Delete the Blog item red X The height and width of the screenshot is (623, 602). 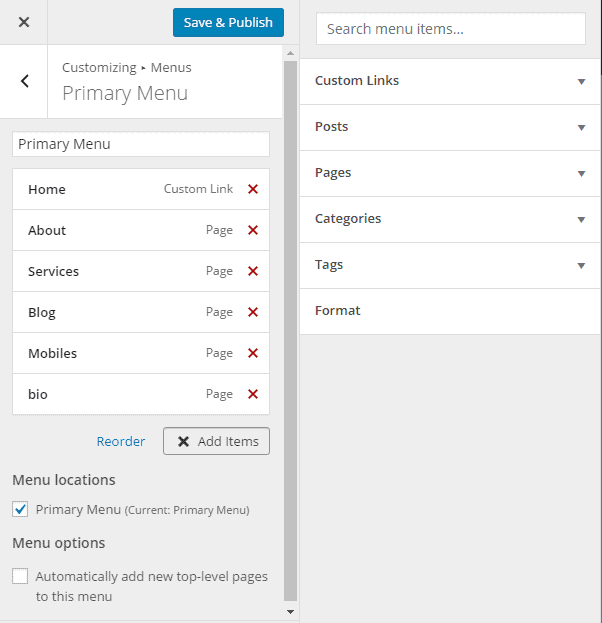point(253,312)
